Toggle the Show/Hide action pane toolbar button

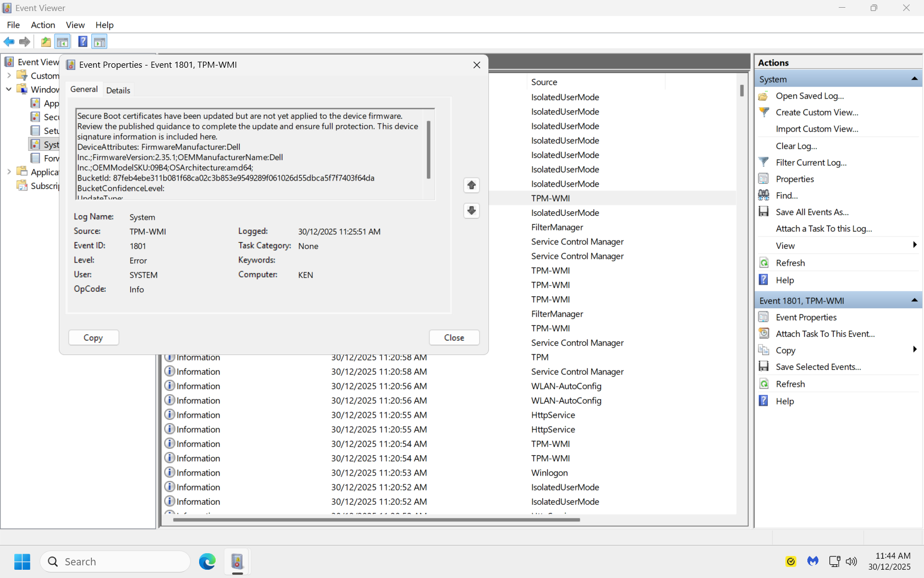100,41
